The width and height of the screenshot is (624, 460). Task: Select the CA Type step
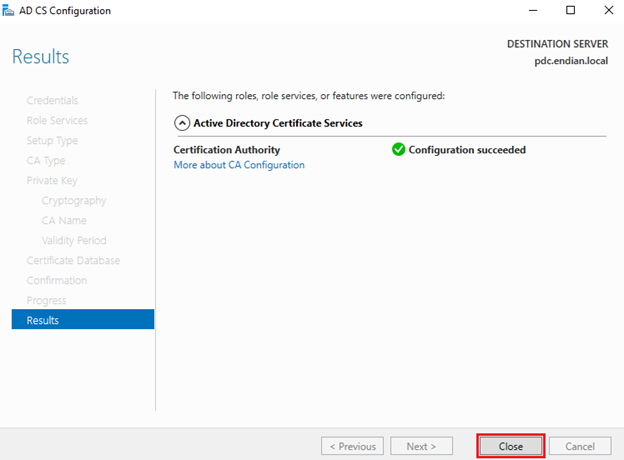pyautogui.click(x=46, y=160)
